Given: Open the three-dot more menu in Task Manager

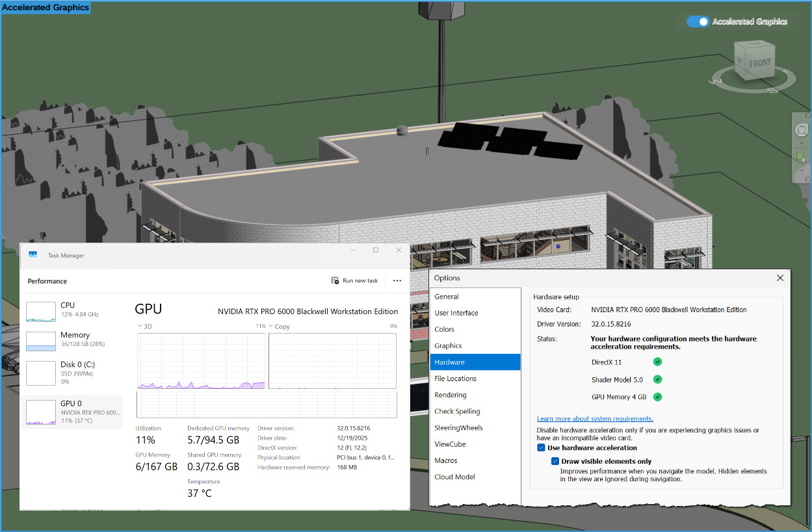Looking at the screenshot, I should coord(397,280).
